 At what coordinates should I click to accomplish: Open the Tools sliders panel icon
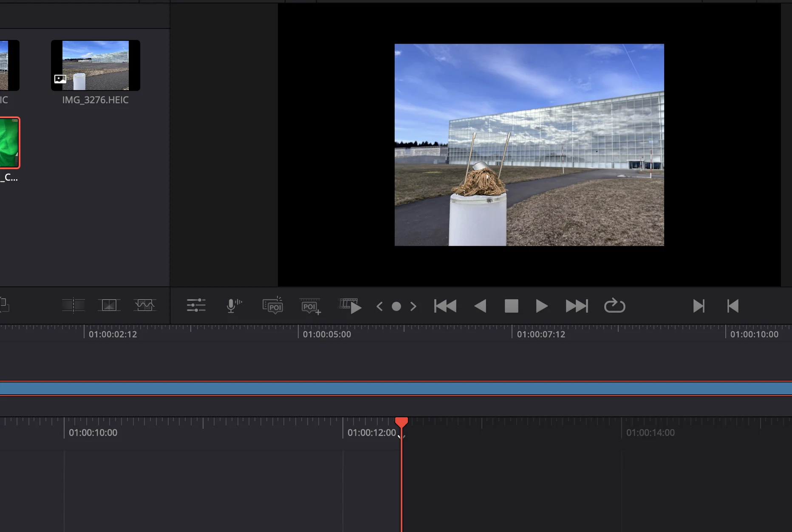196,306
